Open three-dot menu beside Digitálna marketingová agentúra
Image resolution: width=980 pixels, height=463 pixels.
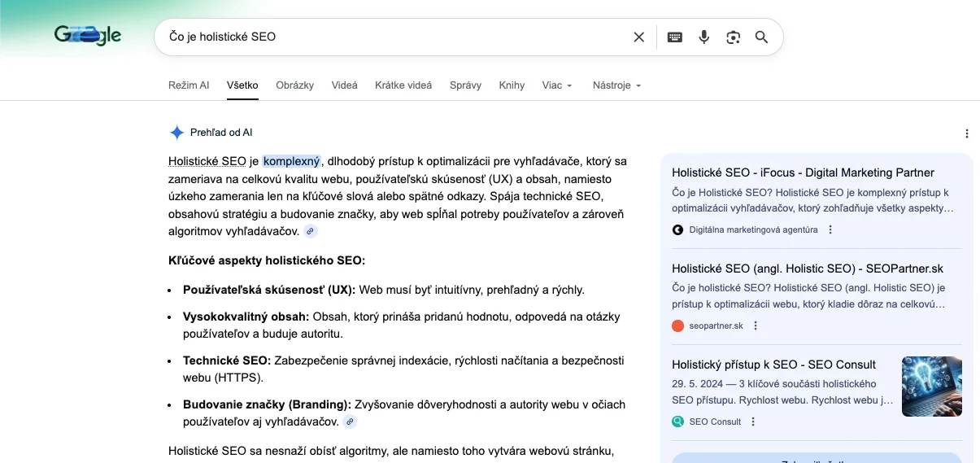coord(830,229)
